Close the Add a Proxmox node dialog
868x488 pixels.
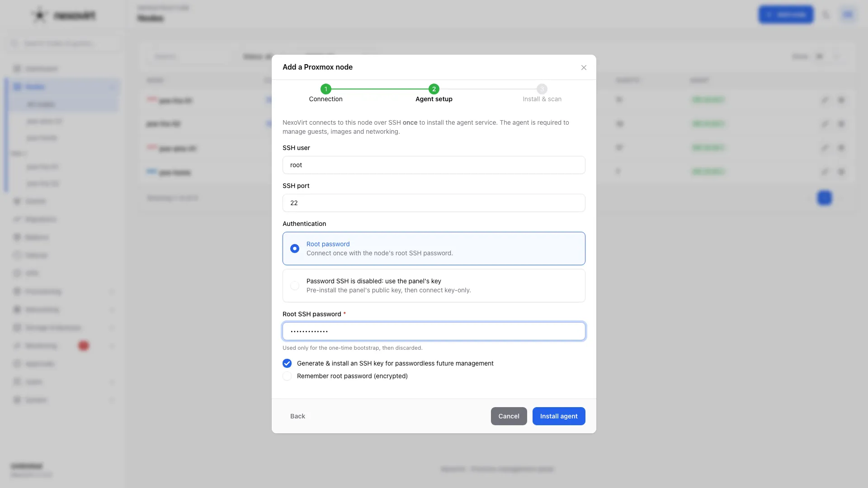tap(584, 67)
